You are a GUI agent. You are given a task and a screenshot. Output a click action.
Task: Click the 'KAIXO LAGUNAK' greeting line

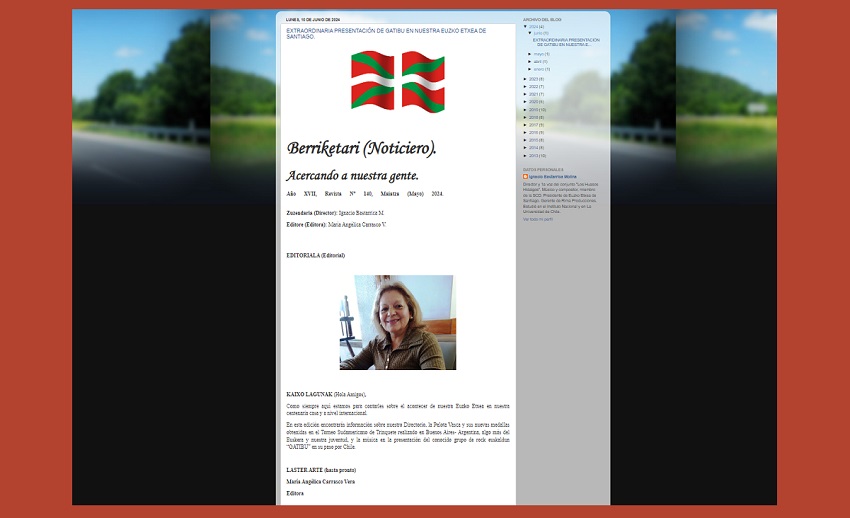(x=326, y=394)
